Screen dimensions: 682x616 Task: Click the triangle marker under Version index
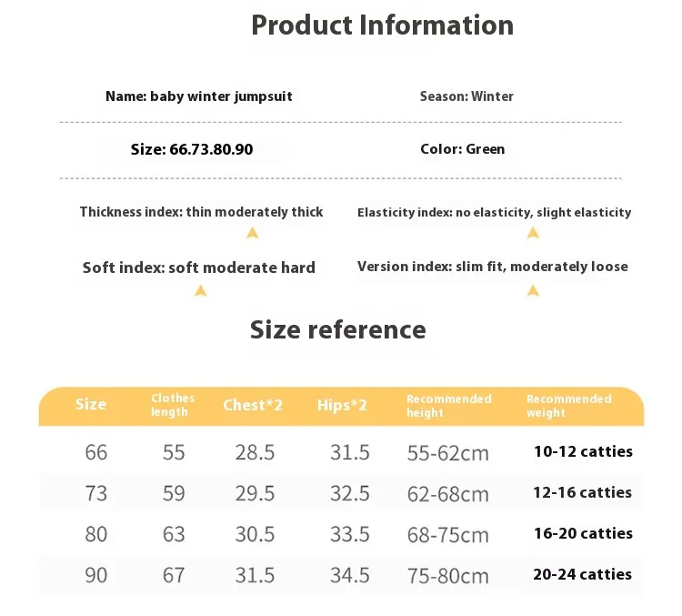click(x=534, y=291)
